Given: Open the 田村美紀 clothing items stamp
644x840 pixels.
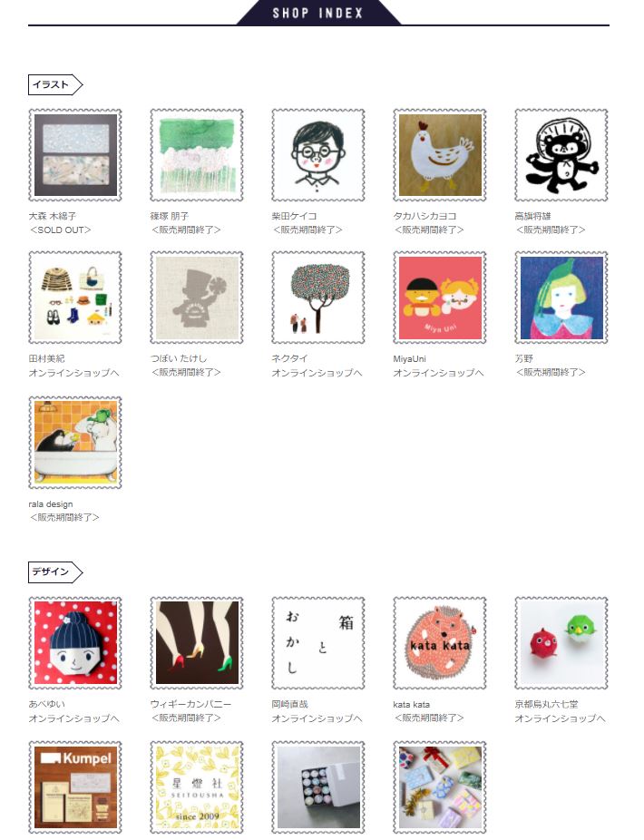Looking at the screenshot, I should coord(75,298).
